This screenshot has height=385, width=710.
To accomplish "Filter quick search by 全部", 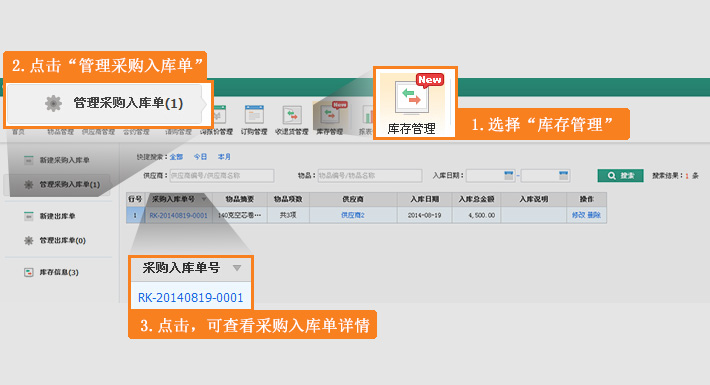I will pos(176,157).
